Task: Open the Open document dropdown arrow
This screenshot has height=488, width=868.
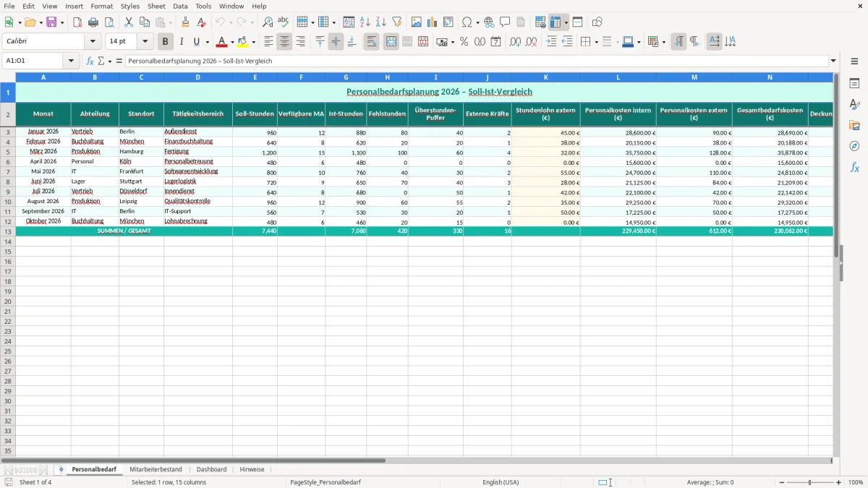Action: 41,22
